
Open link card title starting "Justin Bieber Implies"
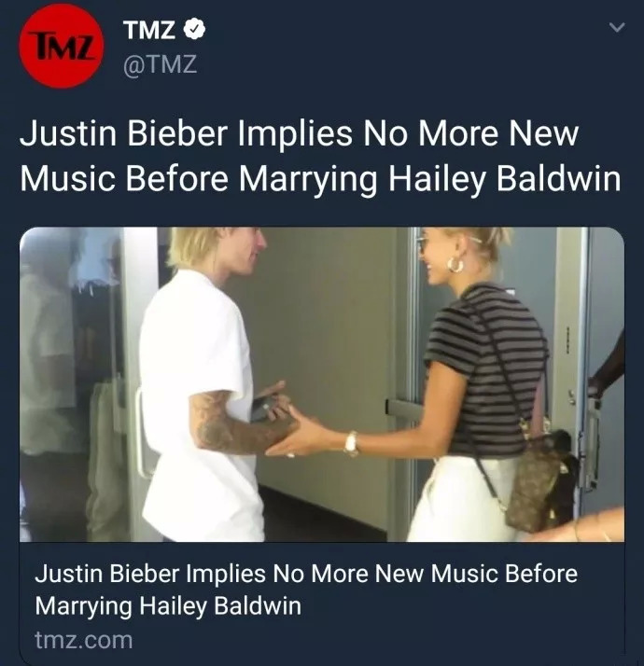click(x=306, y=590)
